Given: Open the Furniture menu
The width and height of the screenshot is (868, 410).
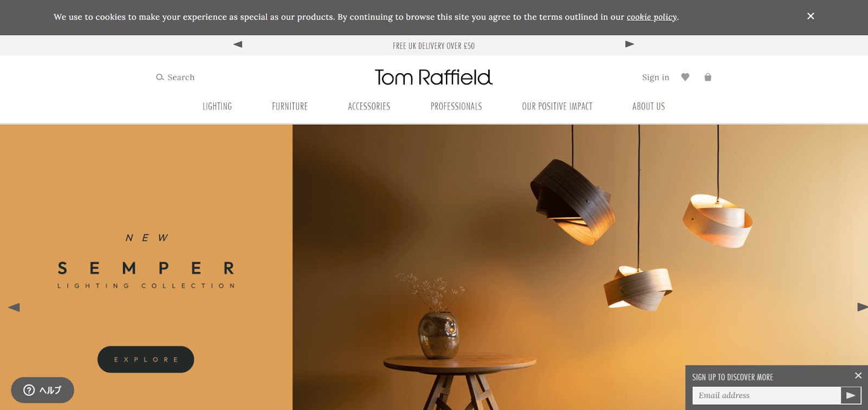Looking at the screenshot, I should [x=290, y=106].
